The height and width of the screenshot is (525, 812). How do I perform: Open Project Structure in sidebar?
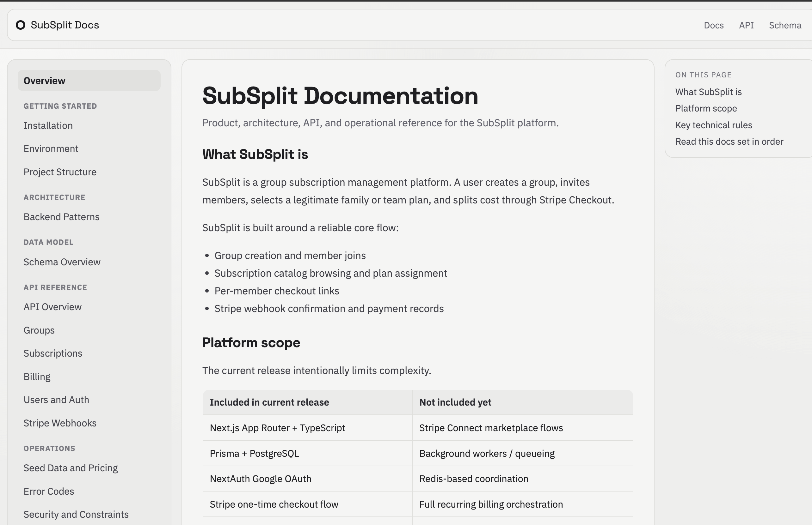click(x=60, y=172)
